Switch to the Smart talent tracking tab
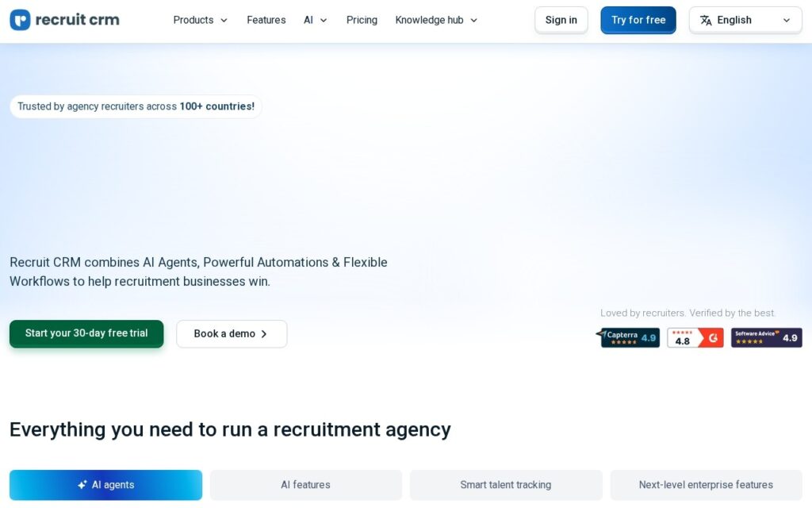812x508 pixels. pyautogui.click(x=506, y=485)
